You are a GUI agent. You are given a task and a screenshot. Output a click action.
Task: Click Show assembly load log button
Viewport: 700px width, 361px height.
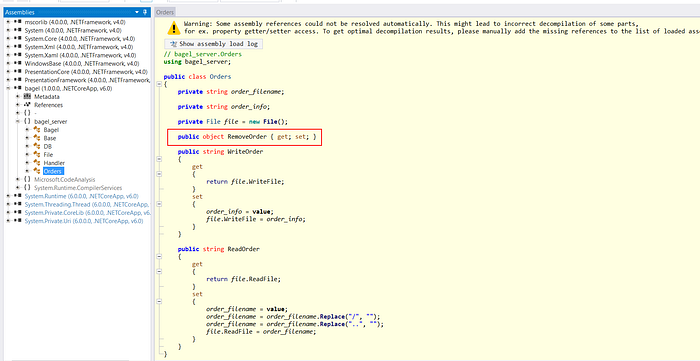(213, 44)
